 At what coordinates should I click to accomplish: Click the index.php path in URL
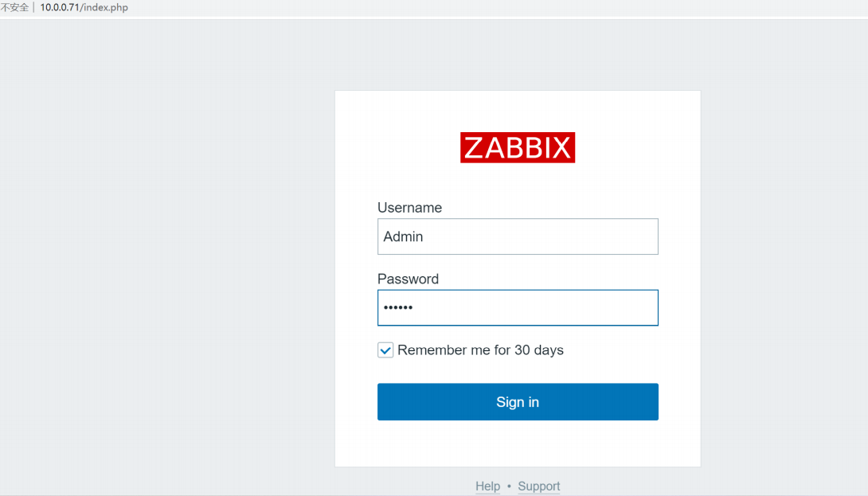pos(106,8)
